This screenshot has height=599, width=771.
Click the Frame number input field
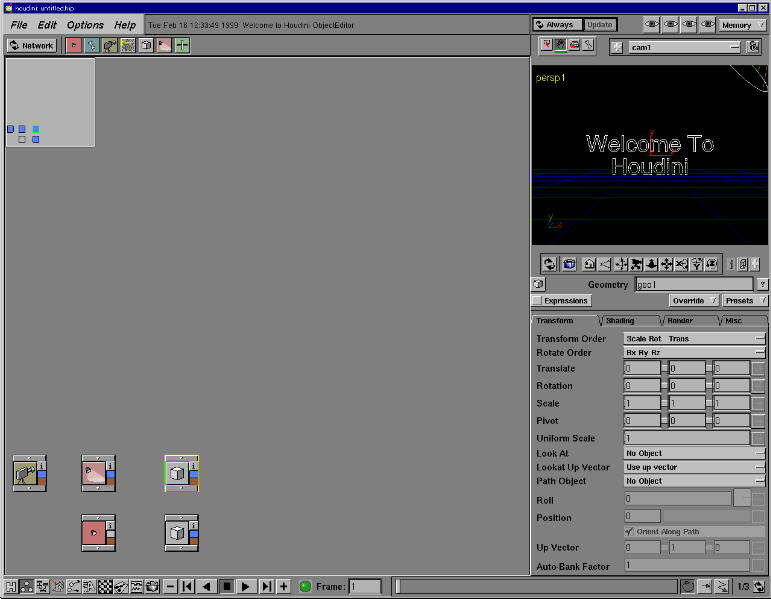365,586
